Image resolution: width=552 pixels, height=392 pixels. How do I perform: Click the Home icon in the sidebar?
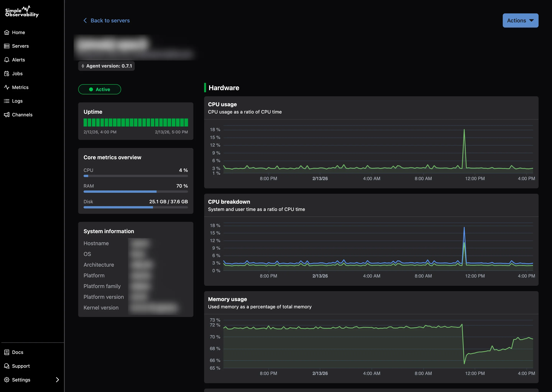pyautogui.click(x=7, y=32)
